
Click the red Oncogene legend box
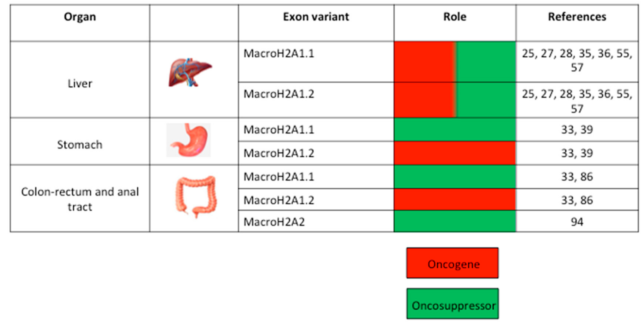pyautogui.click(x=452, y=263)
